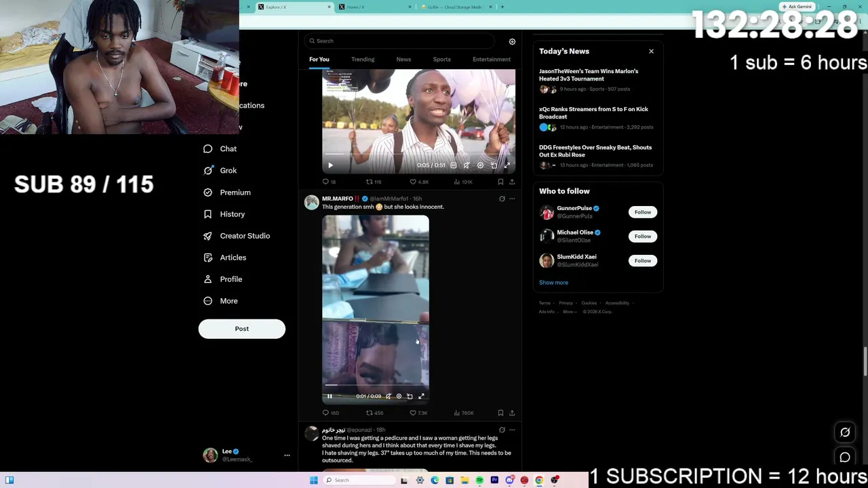Like MR.MARFO's post
The image size is (868, 488).
pos(413,413)
